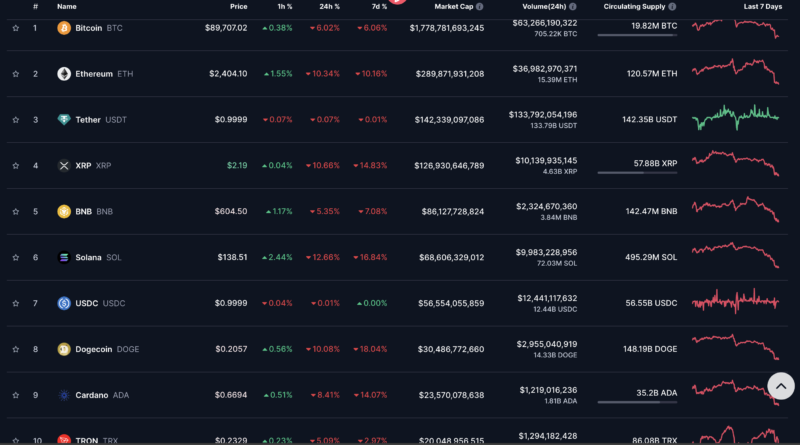This screenshot has height=445, width=800.
Task: Open Ethereum market cap value link
Action: click(449, 74)
